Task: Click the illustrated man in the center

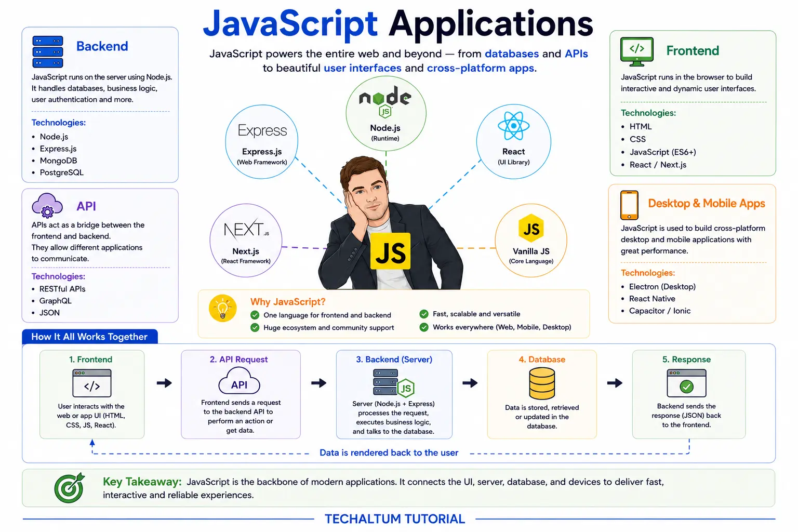Action: pos(390,223)
